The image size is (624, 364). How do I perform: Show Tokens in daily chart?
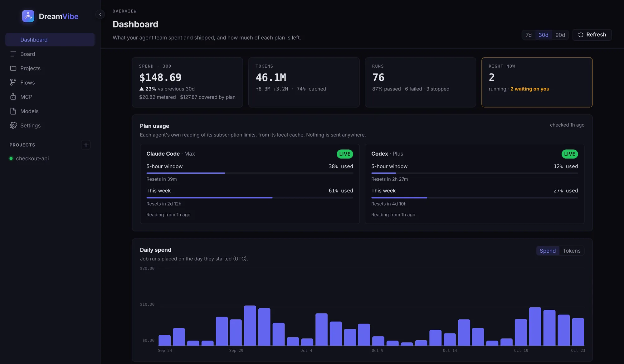coord(572,251)
